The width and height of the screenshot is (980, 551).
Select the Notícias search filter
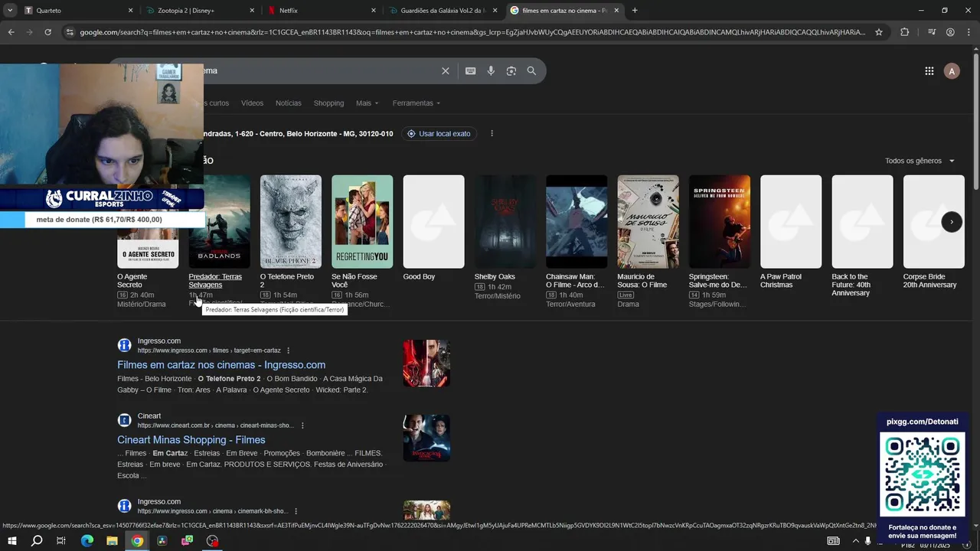[289, 103]
